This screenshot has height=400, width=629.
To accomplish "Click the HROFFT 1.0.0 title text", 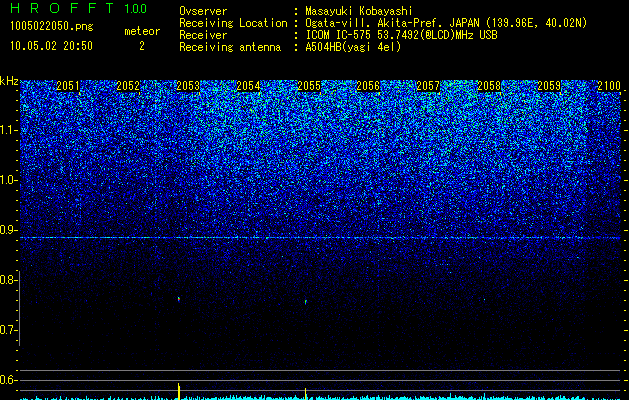I will tap(78, 8).
